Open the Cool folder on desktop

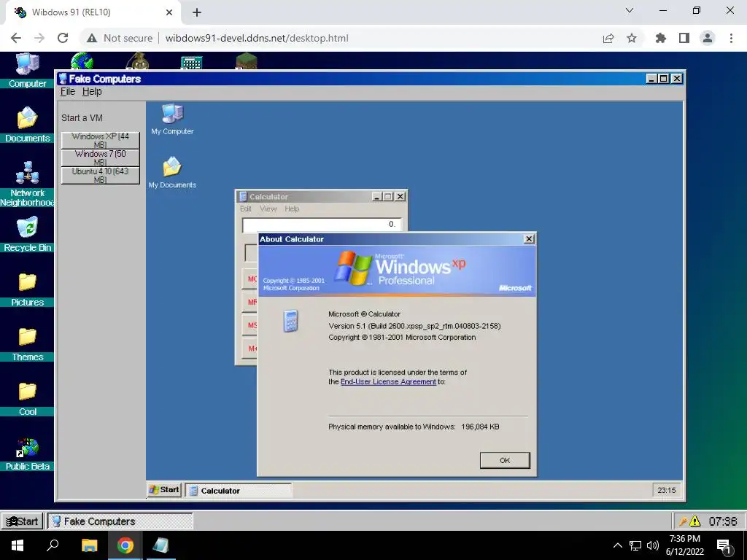(x=27, y=399)
